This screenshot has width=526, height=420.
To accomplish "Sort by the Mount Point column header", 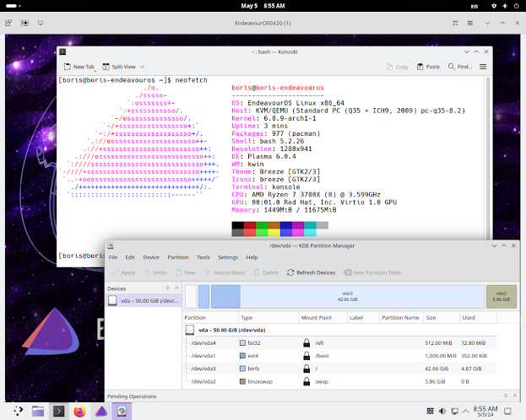I will (x=323, y=317).
